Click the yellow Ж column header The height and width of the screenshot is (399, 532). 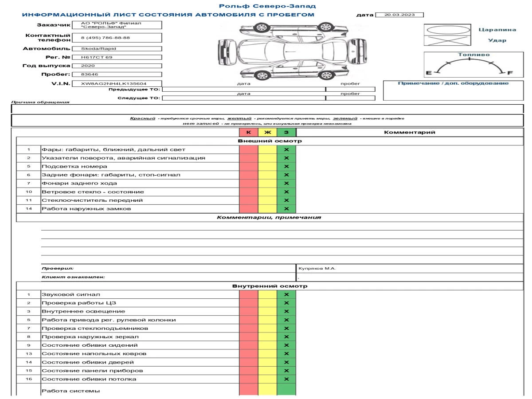[x=267, y=132]
